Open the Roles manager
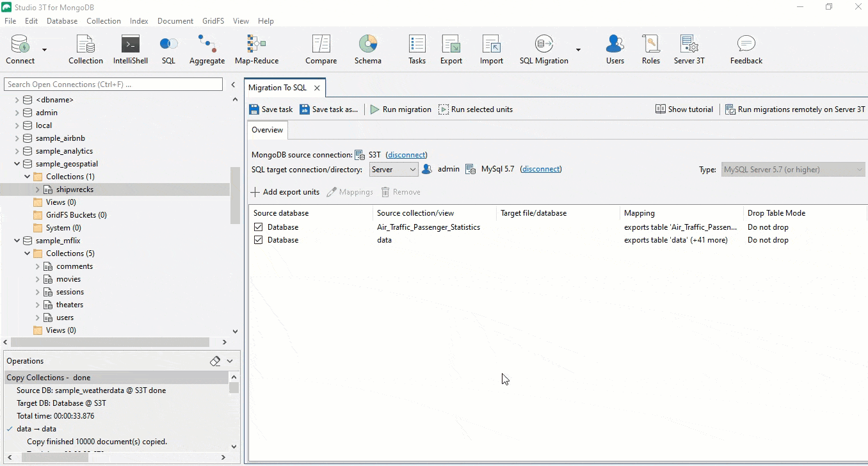Image resolution: width=868 pixels, height=466 pixels. tap(651, 50)
